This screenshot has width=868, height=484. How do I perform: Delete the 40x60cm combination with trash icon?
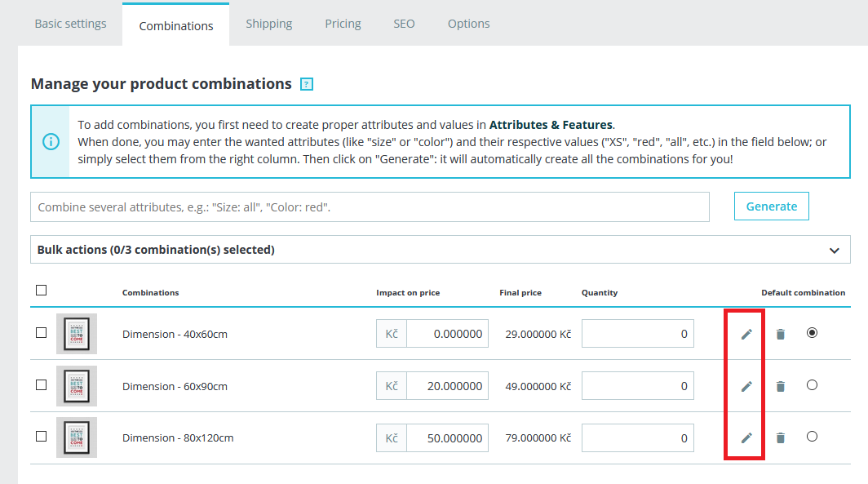781,334
